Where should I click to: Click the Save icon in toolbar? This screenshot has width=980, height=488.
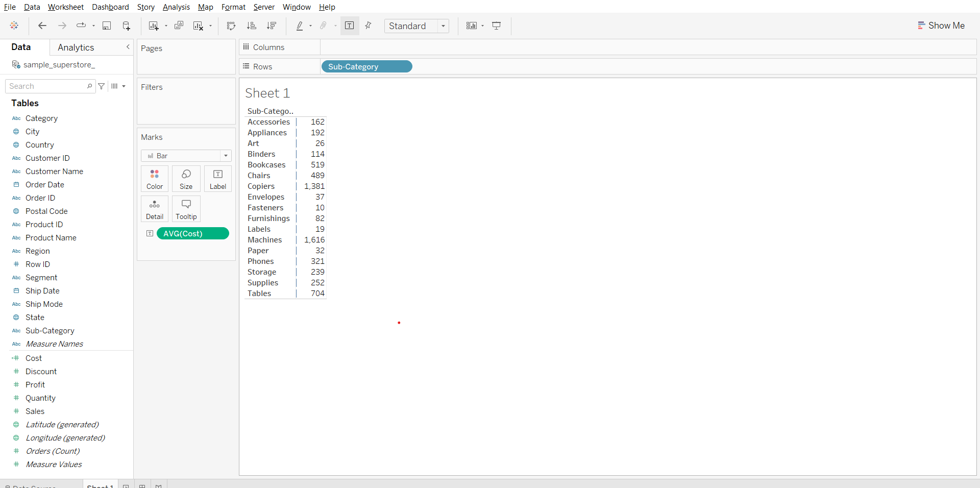pyautogui.click(x=107, y=26)
